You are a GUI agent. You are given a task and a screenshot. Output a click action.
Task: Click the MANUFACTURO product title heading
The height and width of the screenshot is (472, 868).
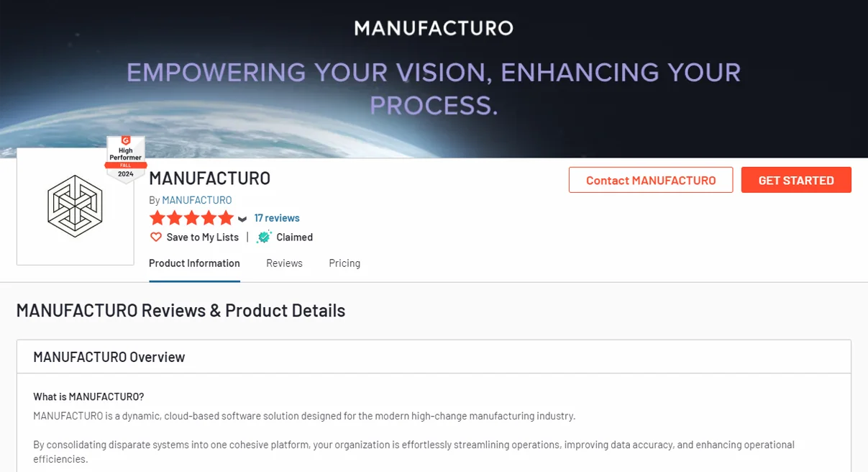[x=209, y=178]
